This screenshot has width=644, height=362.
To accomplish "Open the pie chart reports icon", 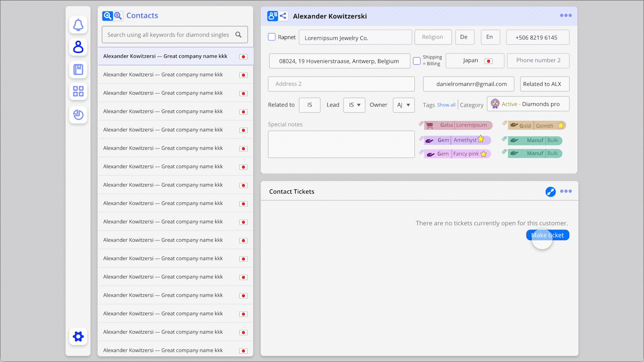I will (78, 115).
